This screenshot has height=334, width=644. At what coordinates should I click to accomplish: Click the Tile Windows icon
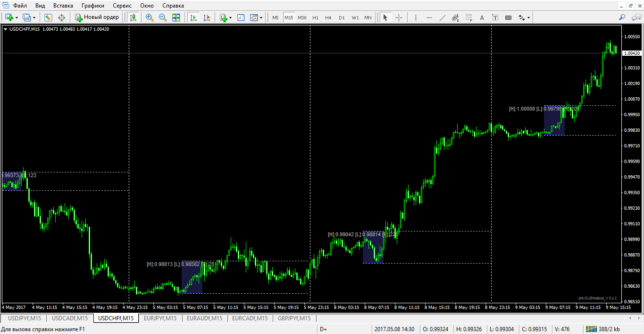[176, 17]
